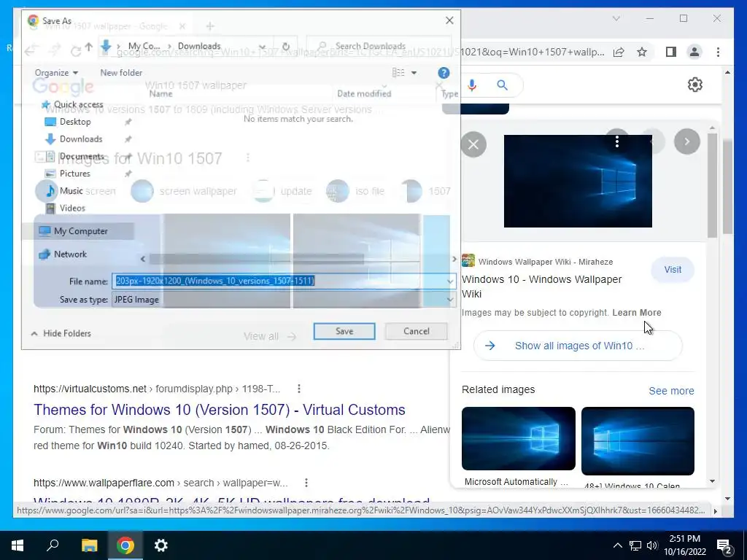Click Chrome tab search chevron
This screenshot has width=747, height=560.
click(x=616, y=18)
